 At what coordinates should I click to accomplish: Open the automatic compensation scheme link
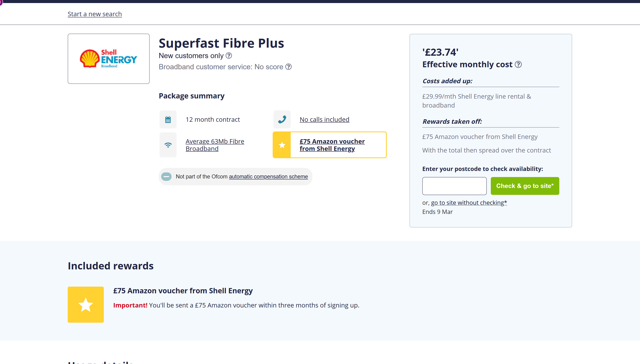point(268,177)
